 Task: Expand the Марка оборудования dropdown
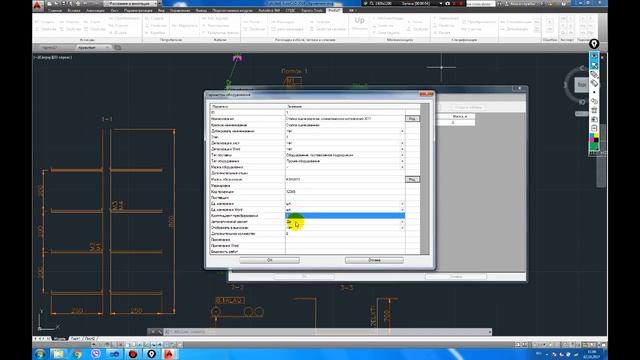pyautogui.click(x=402, y=167)
